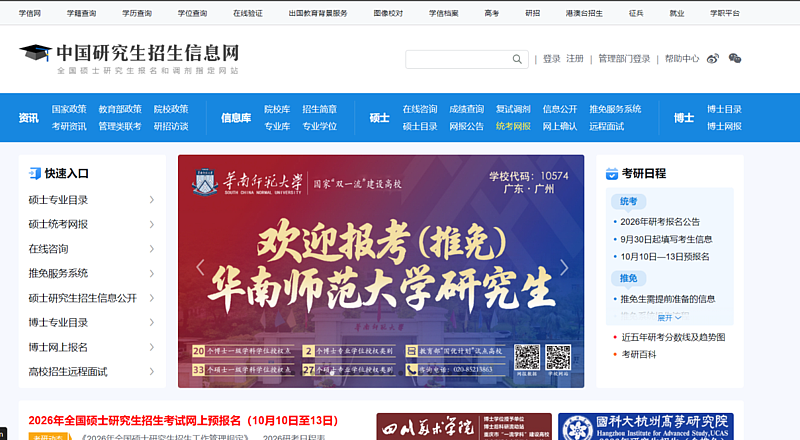Open 硕士专业目录 chevron in quick entry

coord(151,200)
